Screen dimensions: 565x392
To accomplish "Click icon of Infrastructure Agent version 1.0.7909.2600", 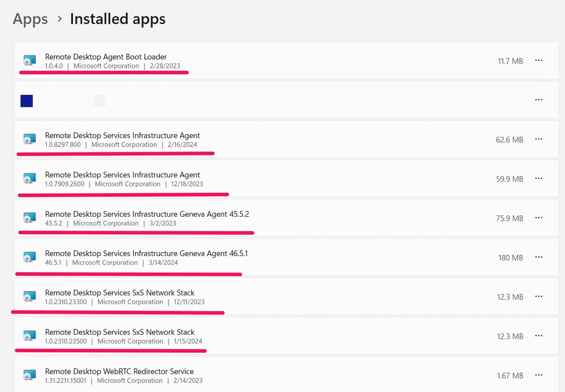I will (29, 179).
